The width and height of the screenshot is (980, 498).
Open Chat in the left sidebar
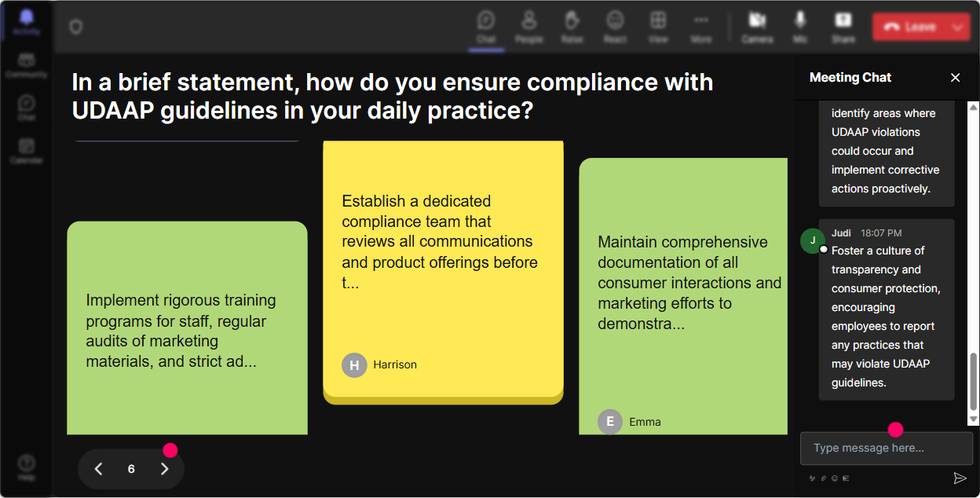27,108
